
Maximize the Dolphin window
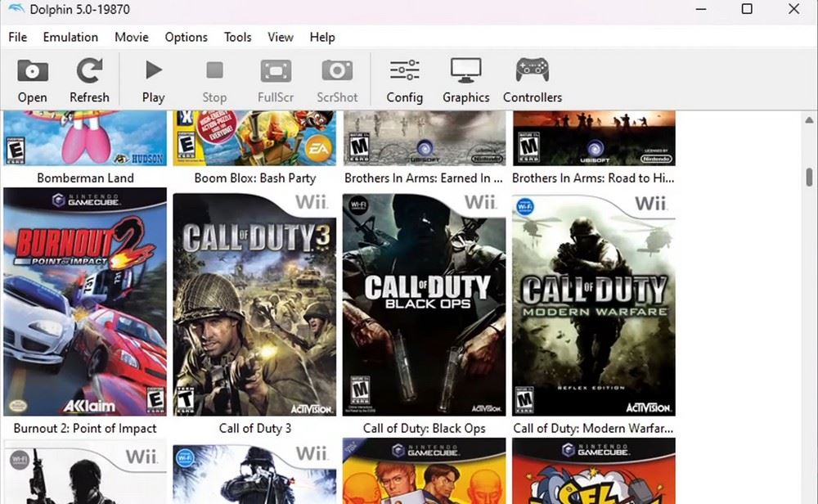click(x=747, y=9)
